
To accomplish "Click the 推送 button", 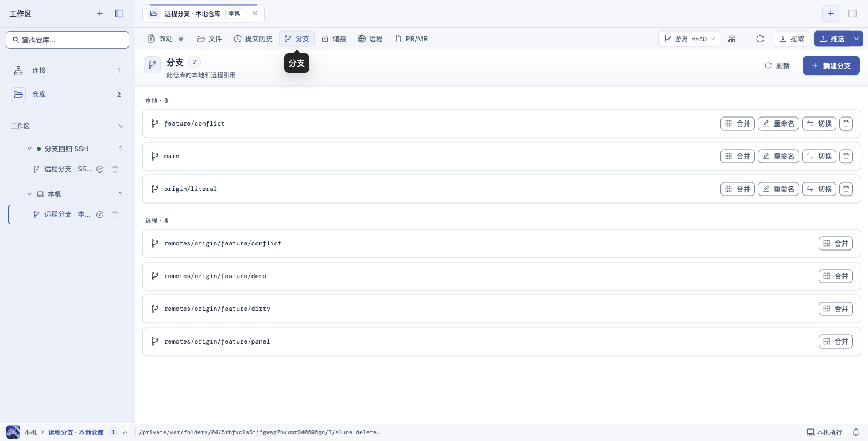I will (x=832, y=39).
